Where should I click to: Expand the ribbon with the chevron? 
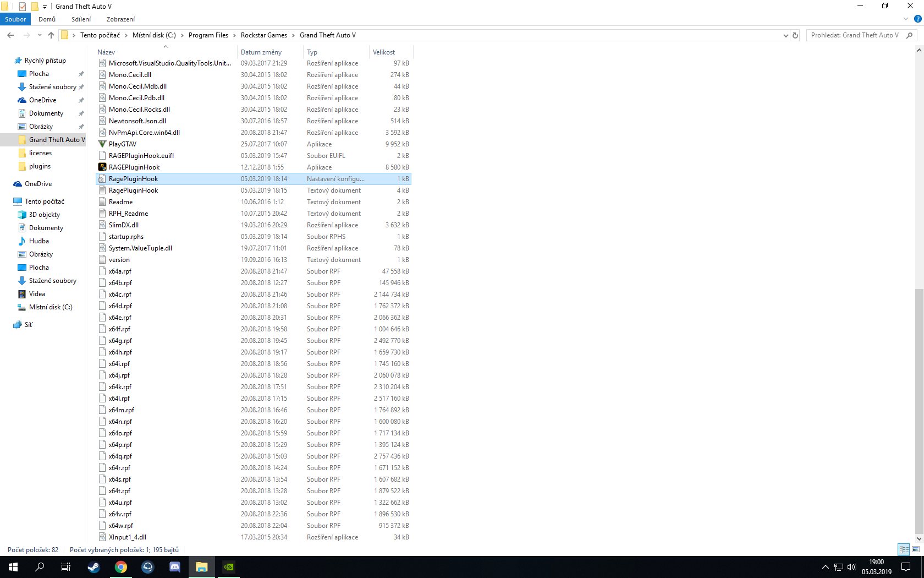[x=906, y=19]
